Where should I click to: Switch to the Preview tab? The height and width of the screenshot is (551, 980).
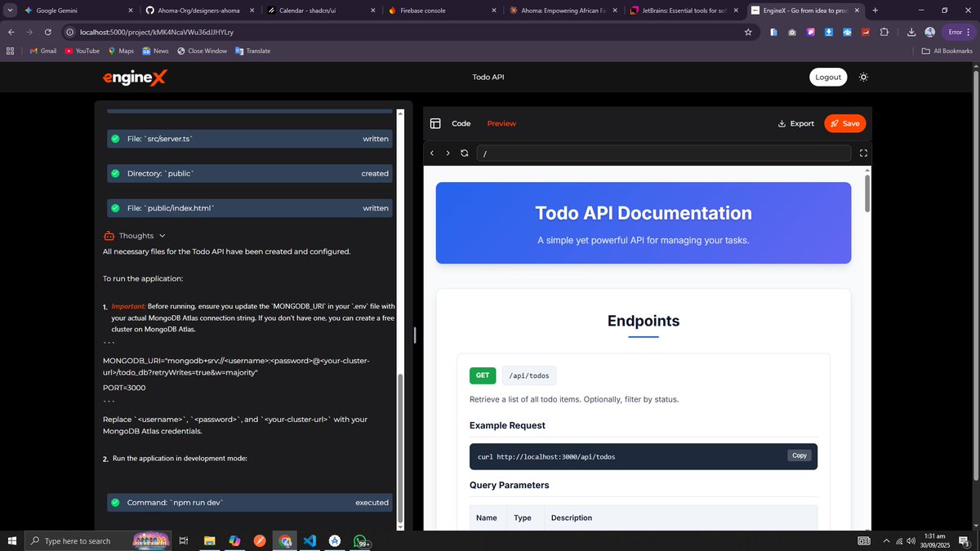coord(501,123)
